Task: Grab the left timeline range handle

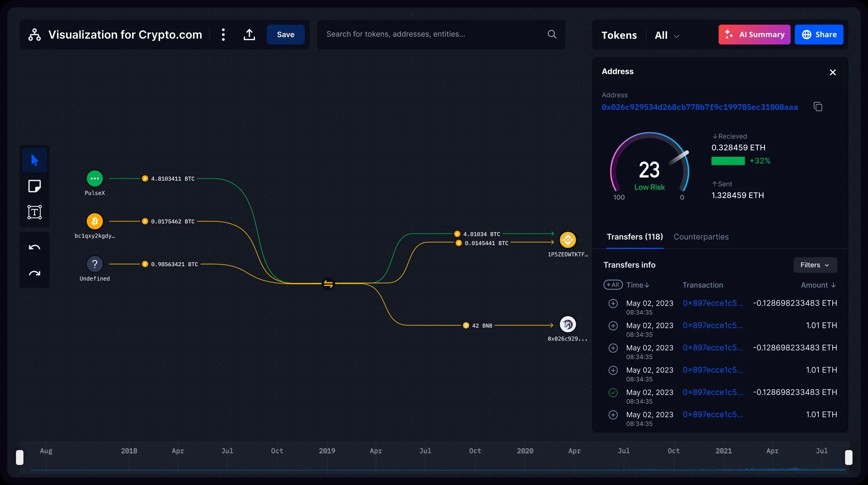Action: [20, 457]
